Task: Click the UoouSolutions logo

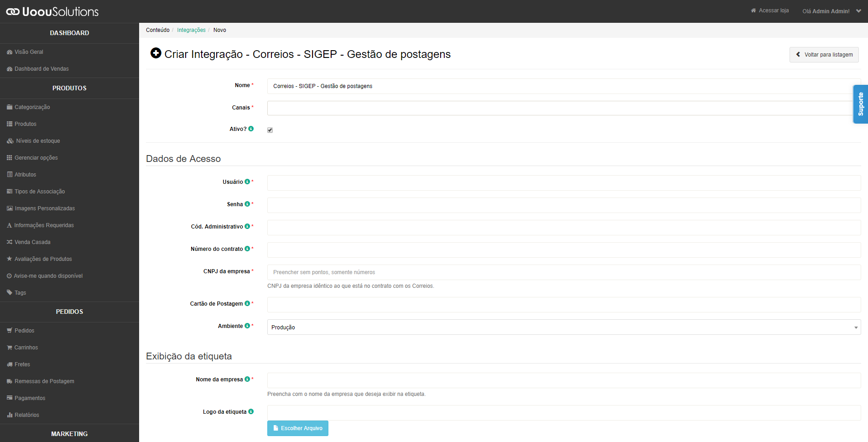Action: 52,11
